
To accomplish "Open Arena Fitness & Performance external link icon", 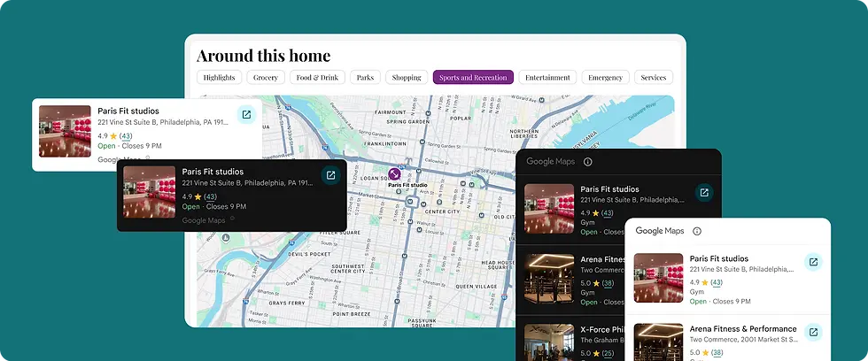I will 813,333.
